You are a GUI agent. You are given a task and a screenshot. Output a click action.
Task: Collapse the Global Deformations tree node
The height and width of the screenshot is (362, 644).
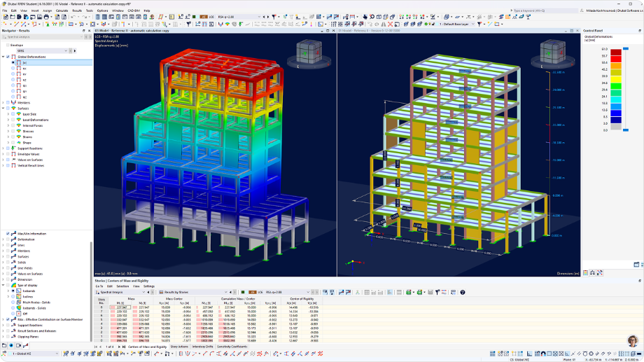pos(3,57)
